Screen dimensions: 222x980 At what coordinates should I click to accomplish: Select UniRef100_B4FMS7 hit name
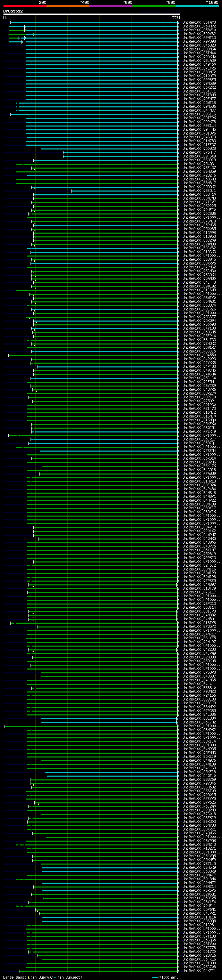[199, 110]
